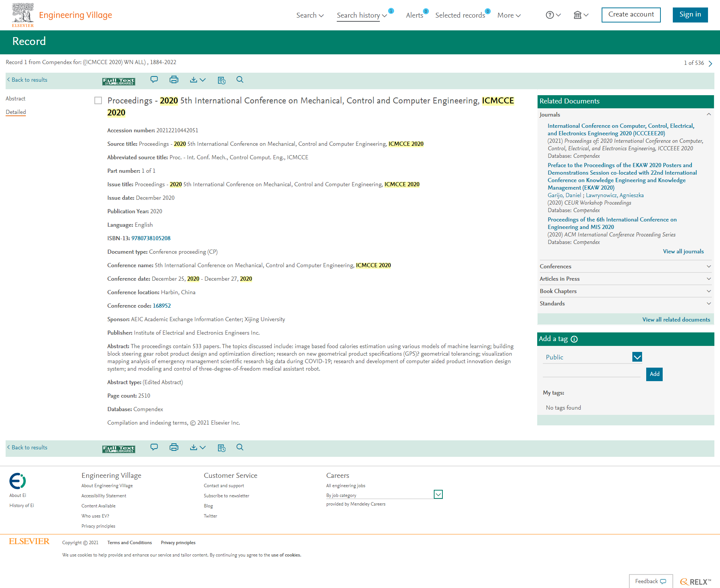This screenshot has width=720, height=588.
Task: Open the Public tag visibility dropdown
Action: 637,357
